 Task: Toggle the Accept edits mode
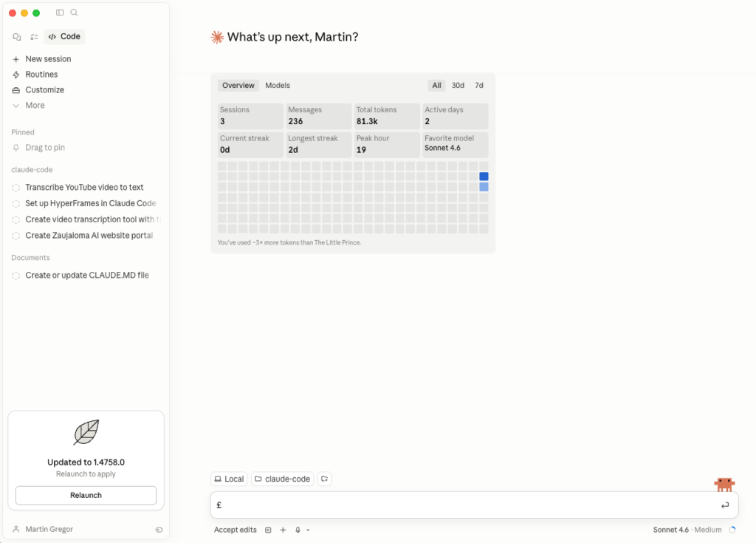point(235,530)
